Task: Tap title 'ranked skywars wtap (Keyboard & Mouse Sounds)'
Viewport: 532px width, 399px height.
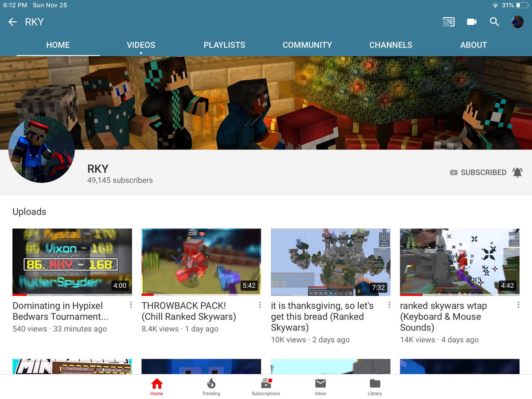Action: click(x=443, y=317)
